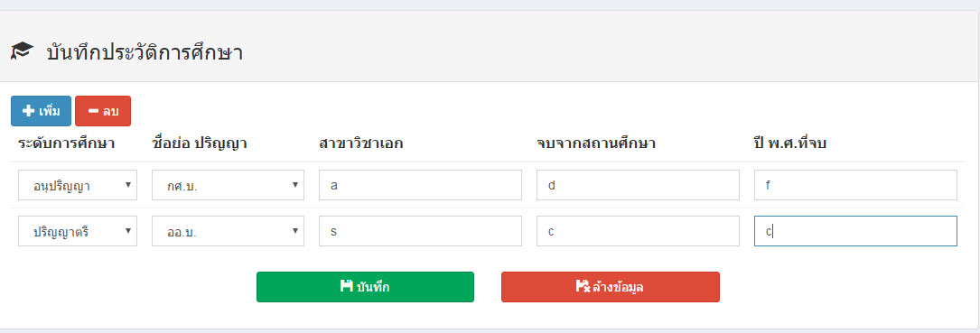Click the minus icon on ลบ button
The height and width of the screenshot is (333, 980).
point(94,111)
